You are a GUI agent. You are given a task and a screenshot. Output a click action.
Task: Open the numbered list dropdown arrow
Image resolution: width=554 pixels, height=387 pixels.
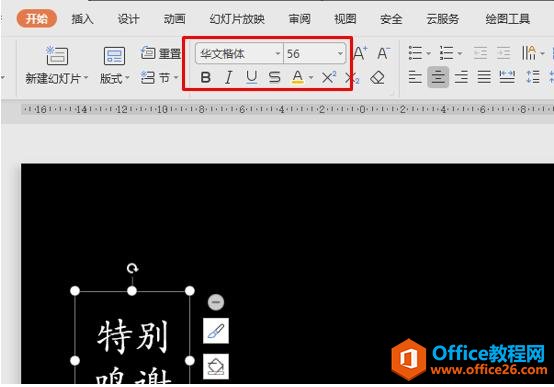click(x=460, y=53)
